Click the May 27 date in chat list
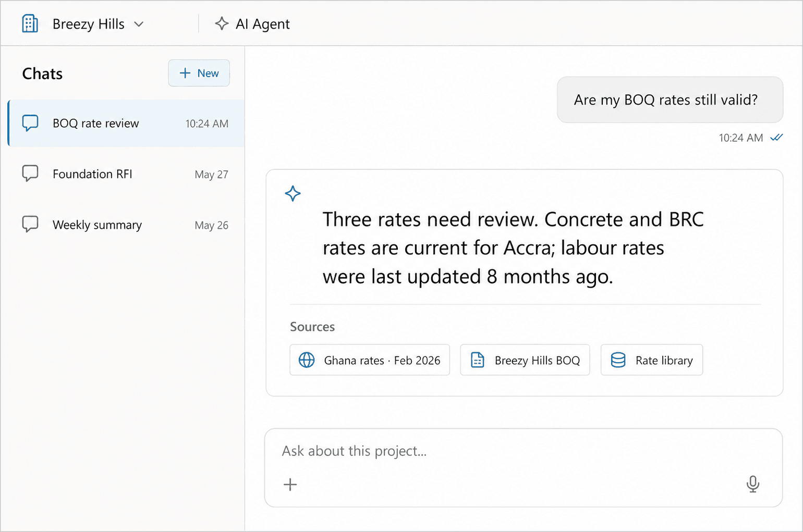This screenshot has width=803, height=532. pyautogui.click(x=211, y=175)
